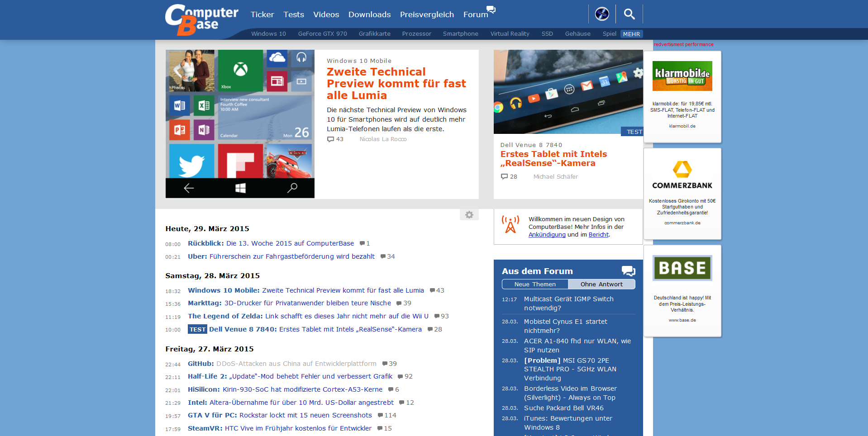The image size is (868, 436).
Task: Click the Dell Venue tablet photo thumbnail
Action: point(568,92)
